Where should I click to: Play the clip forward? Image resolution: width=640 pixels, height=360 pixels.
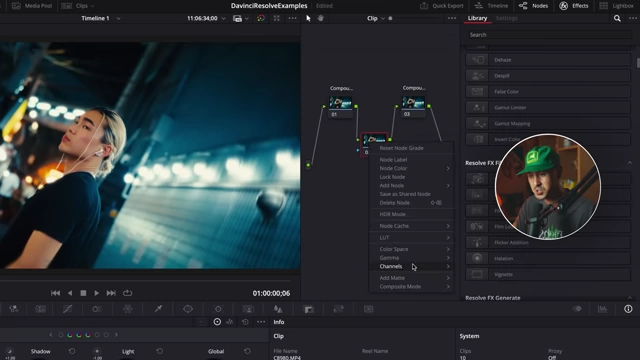pos(97,293)
